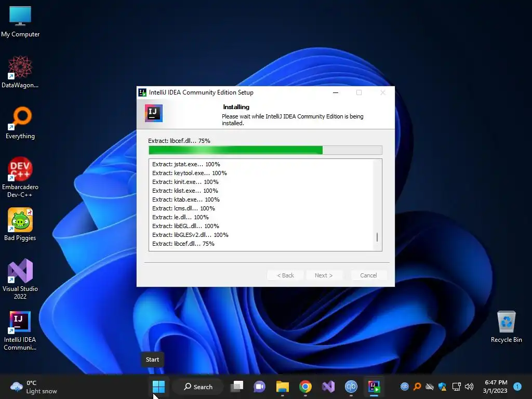Launch Bad Piggies game icon
This screenshot has height=399, width=532.
20,224
